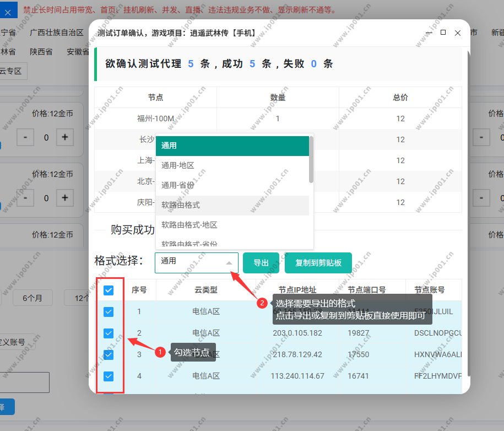The image size is (504, 431).
Task: Increase quantity with second left-panel plus button
Action: tap(65, 198)
